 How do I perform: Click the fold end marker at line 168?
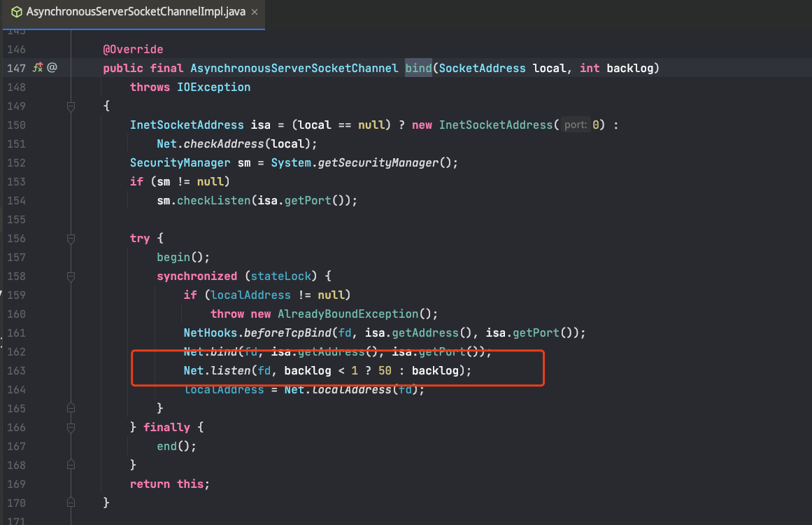click(71, 465)
